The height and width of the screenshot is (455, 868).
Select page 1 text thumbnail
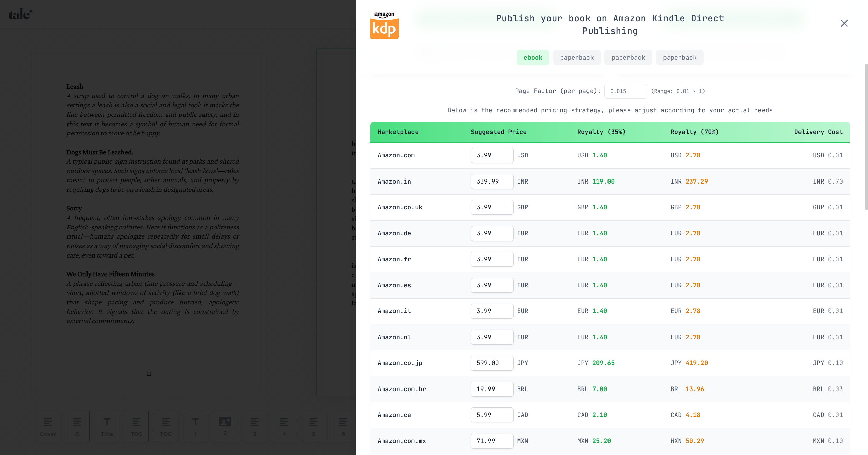(x=195, y=426)
